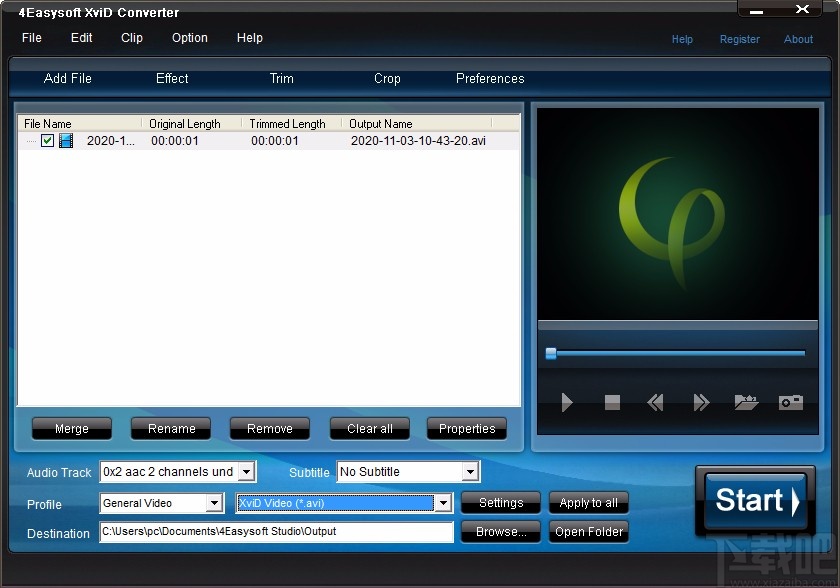The width and height of the screenshot is (840, 588).
Task: Play the video preview
Action: pyautogui.click(x=566, y=403)
